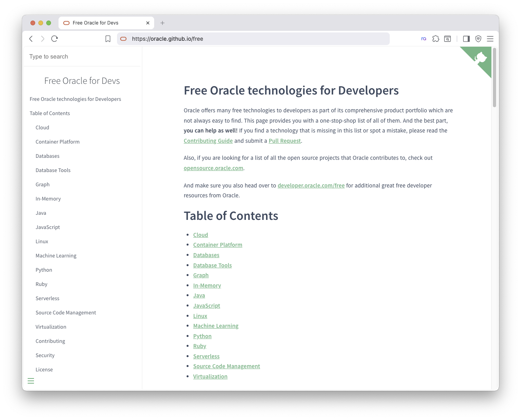Click the GitHub corner octocat icon

pyautogui.click(x=480, y=58)
